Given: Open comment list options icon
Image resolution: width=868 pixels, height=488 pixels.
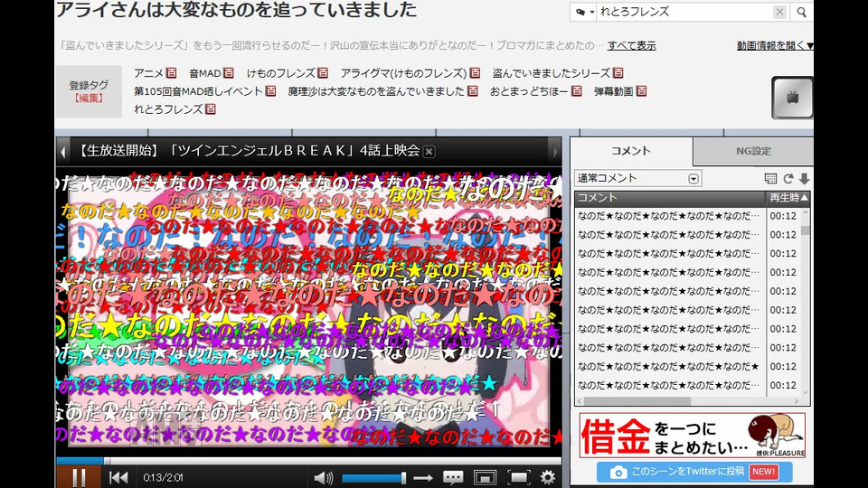Looking at the screenshot, I should click(x=770, y=178).
